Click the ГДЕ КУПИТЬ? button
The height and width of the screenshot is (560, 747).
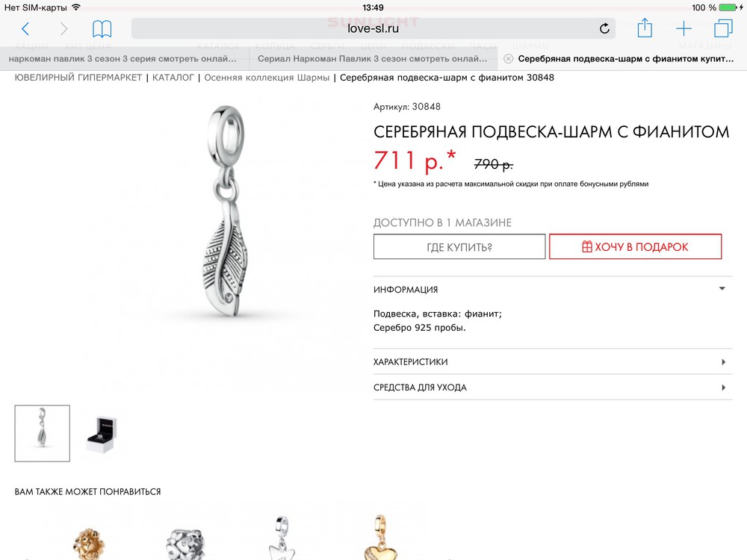click(x=459, y=246)
